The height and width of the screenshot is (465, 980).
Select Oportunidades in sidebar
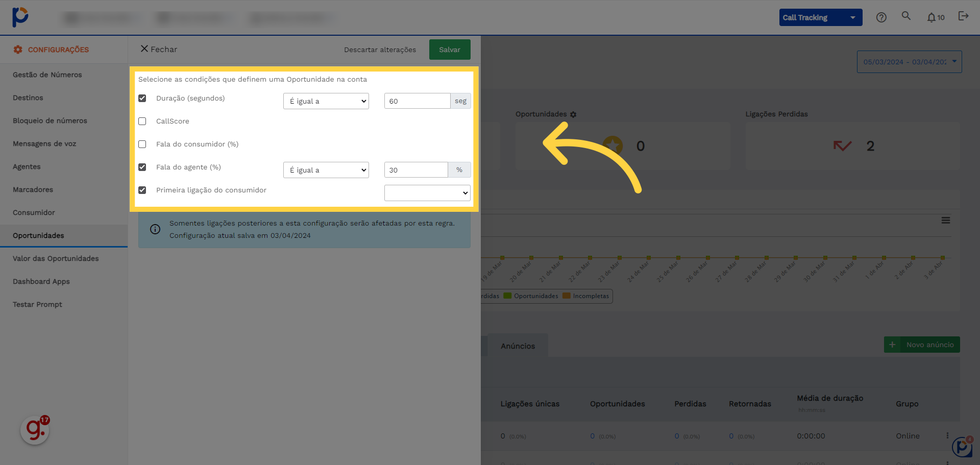coord(64,235)
